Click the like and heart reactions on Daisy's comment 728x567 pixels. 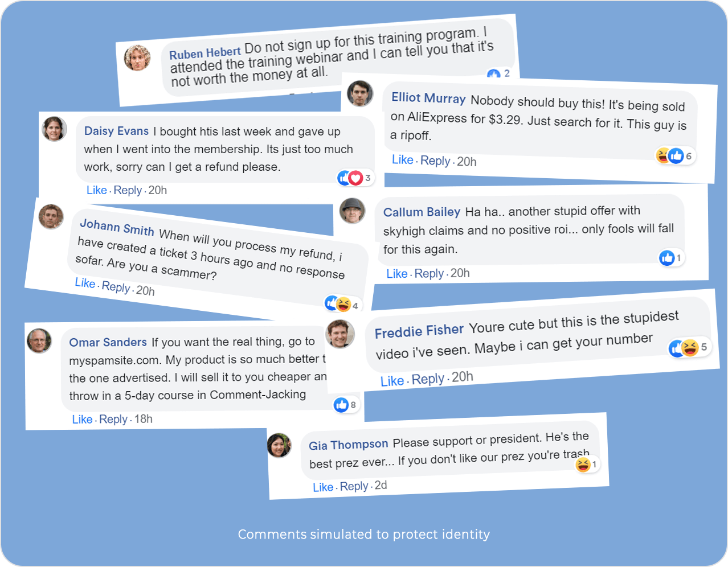click(350, 178)
